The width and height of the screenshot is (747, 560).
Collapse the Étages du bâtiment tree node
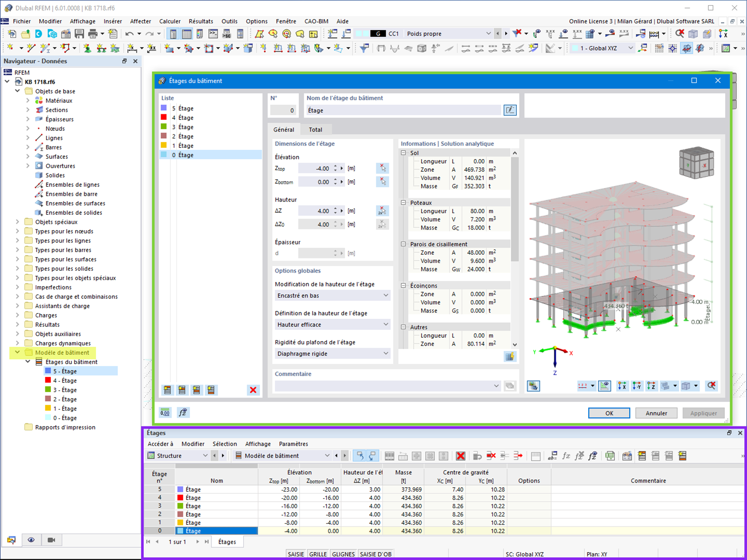point(28,362)
